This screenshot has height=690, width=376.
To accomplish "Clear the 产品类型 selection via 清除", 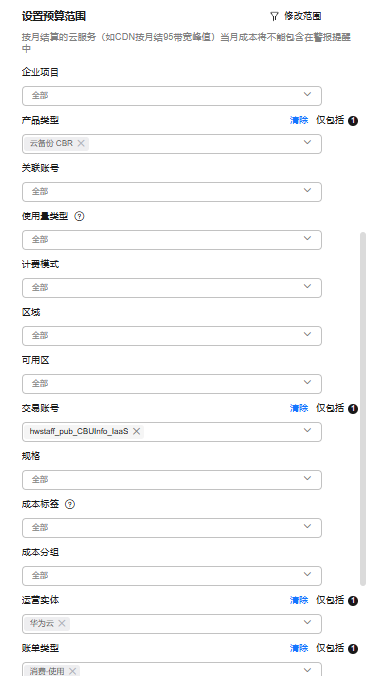I will [x=299, y=120].
